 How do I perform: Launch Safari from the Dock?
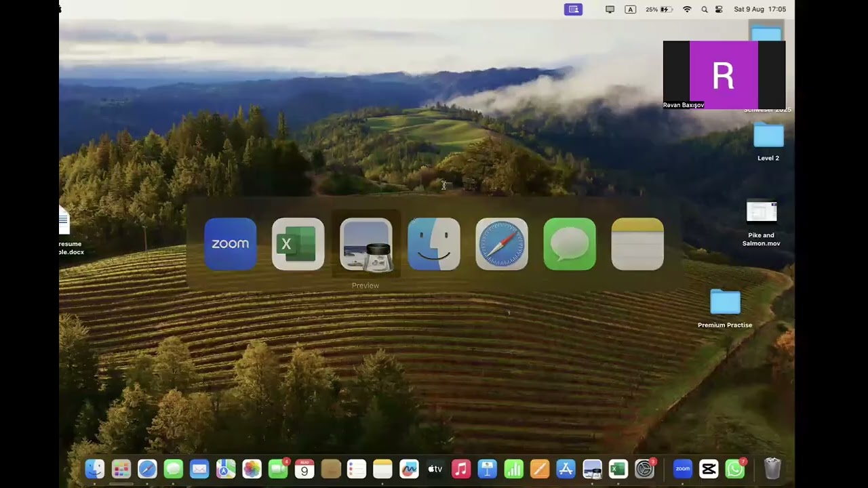(x=147, y=468)
